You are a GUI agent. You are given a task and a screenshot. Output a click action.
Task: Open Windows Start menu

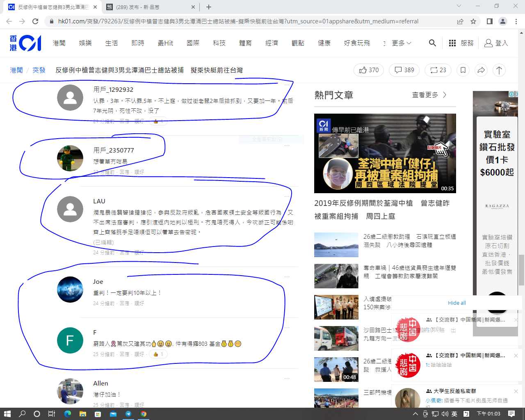[x=7, y=414]
